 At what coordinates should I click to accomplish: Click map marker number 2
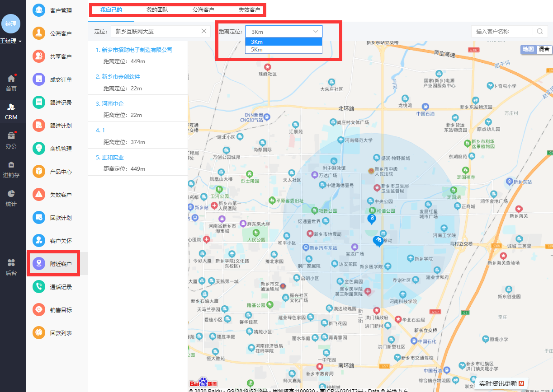pos(372,219)
